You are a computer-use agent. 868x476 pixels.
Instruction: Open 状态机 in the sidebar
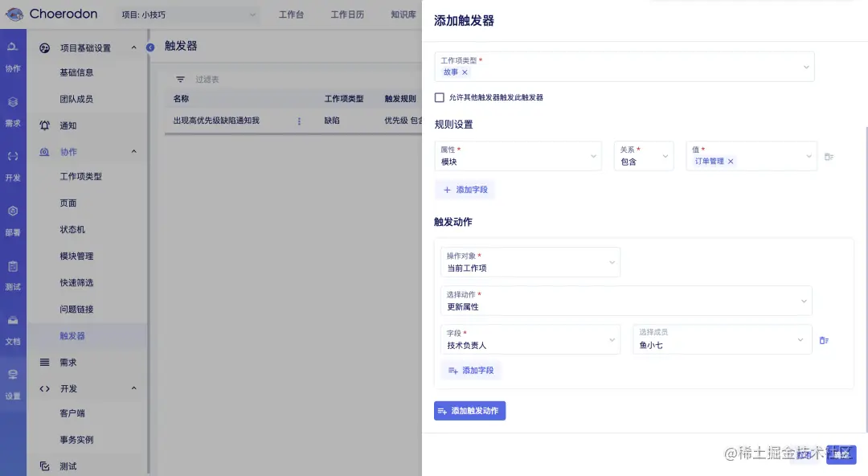click(72, 229)
